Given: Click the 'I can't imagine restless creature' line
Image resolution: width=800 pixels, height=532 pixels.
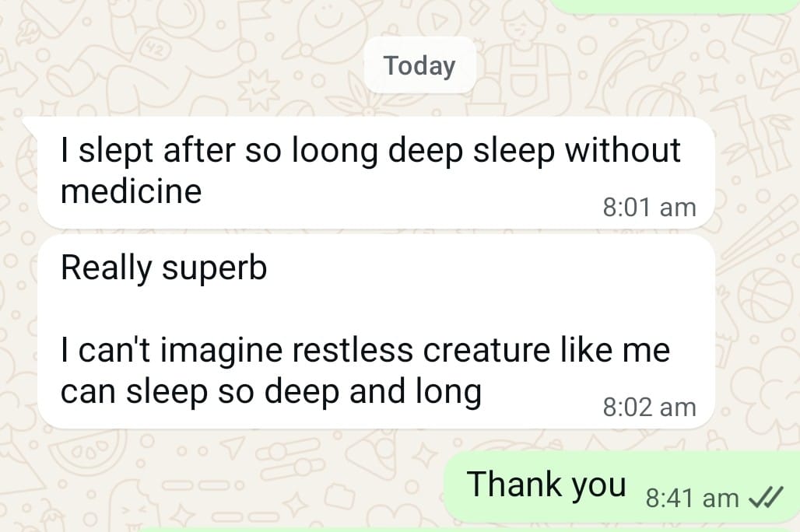Looking at the screenshot, I should [x=365, y=351].
